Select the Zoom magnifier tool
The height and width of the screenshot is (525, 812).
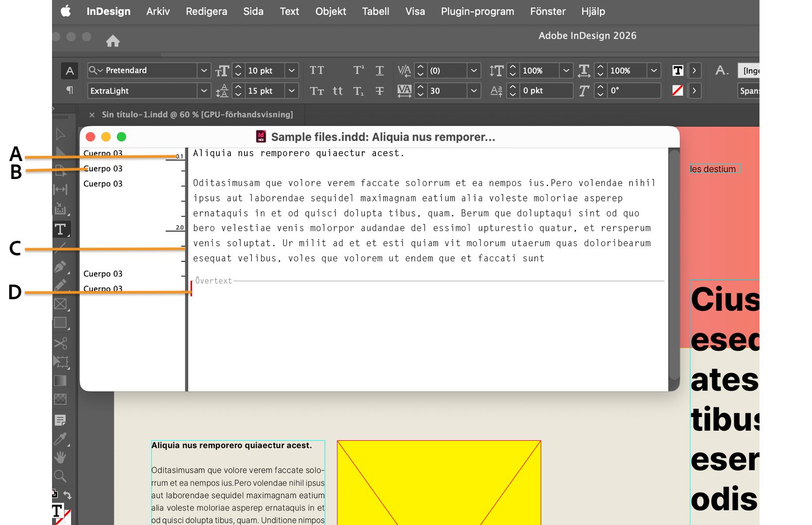click(x=60, y=476)
